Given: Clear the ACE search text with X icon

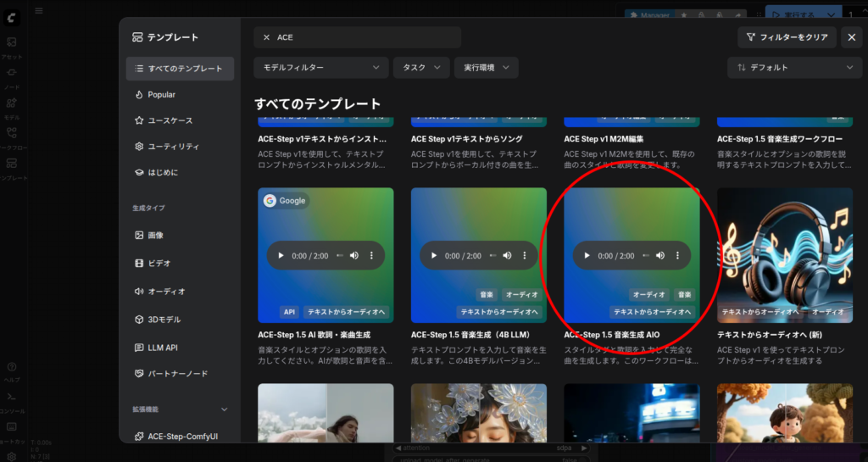Looking at the screenshot, I should (x=266, y=37).
